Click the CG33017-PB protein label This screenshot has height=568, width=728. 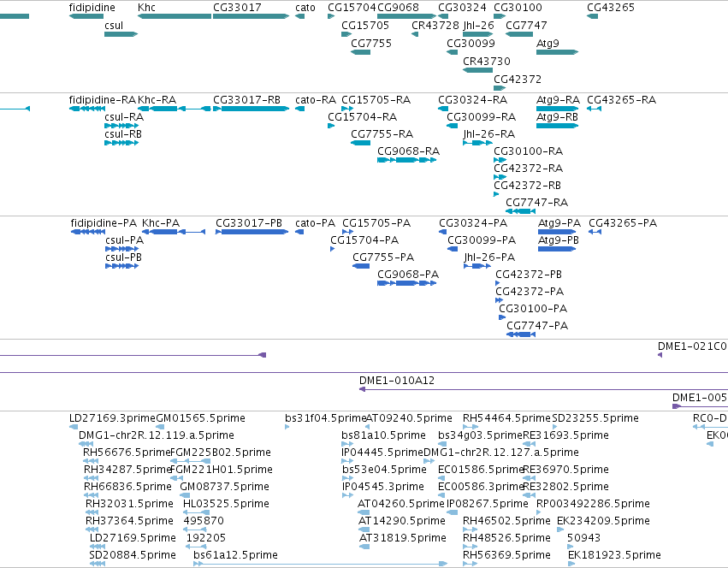click(249, 223)
